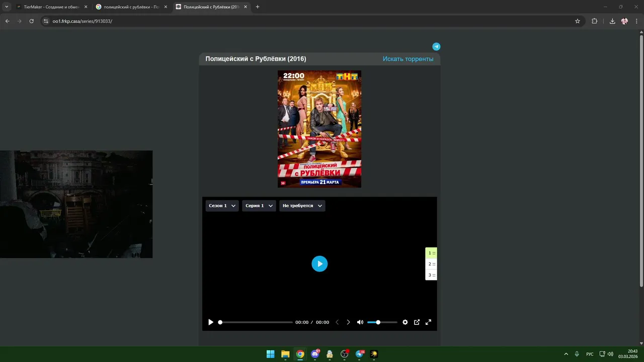The image size is (644, 362).
Task: Open the clock and date panel
Action: pyautogui.click(x=627, y=354)
